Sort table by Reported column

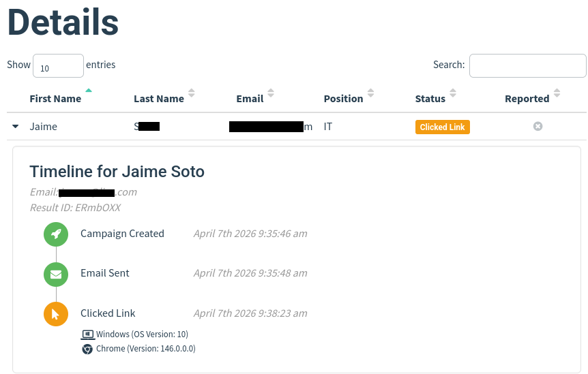(527, 98)
